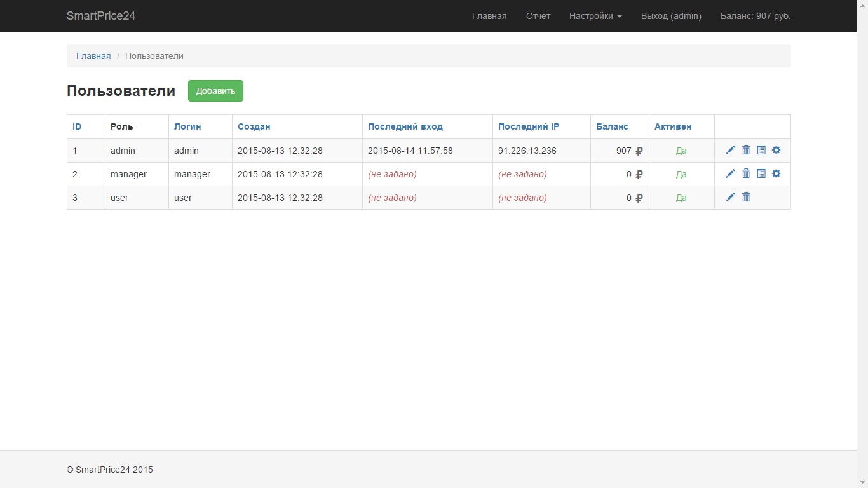The width and height of the screenshot is (868, 488).
Task: Sort table by Логин column
Action: click(x=187, y=126)
